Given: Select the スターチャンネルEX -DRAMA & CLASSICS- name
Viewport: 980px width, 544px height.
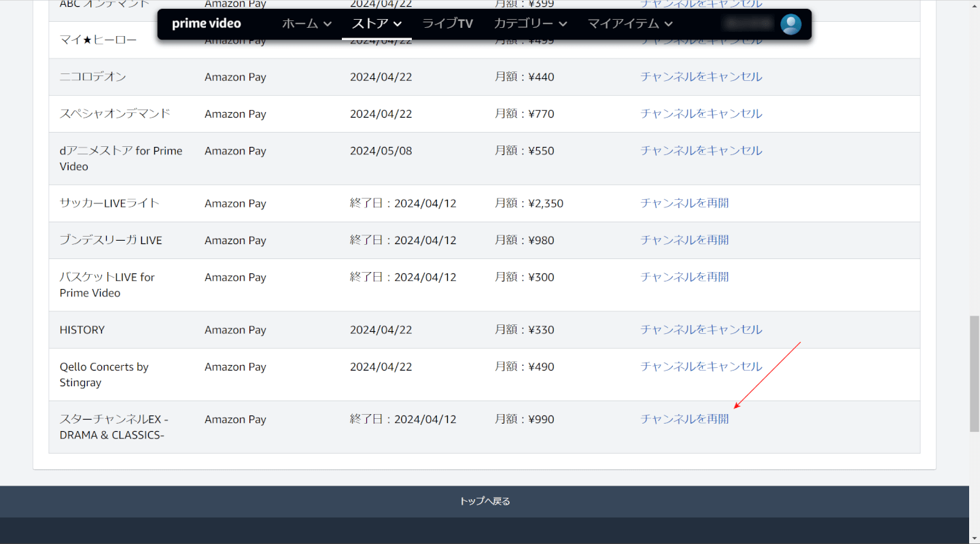Looking at the screenshot, I should pyautogui.click(x=114, y=427).
